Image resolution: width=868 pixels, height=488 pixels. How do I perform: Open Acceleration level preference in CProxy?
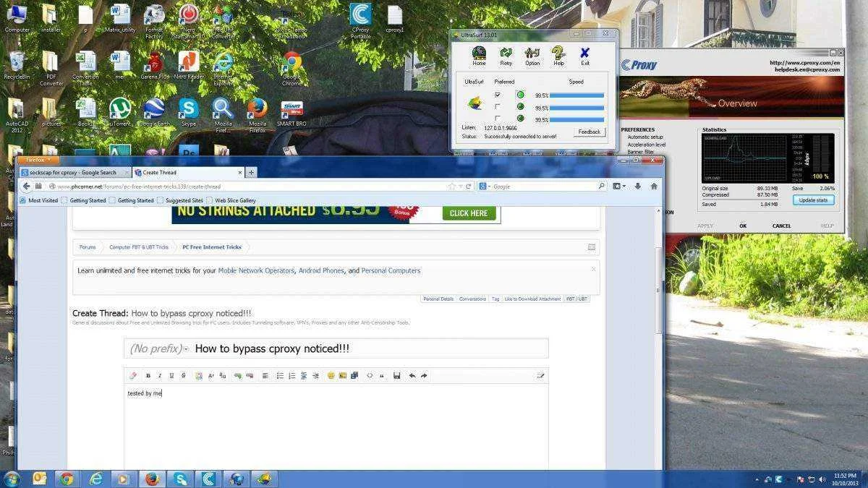(647, 145)
